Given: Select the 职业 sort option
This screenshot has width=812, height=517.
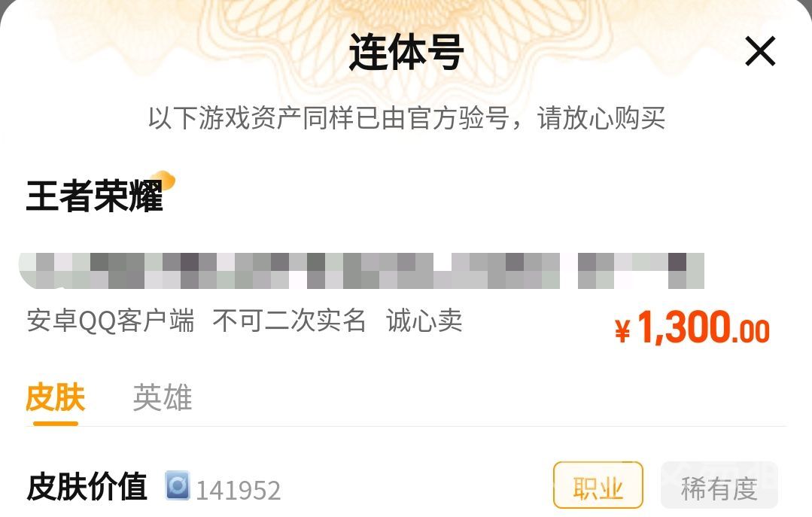Looking at the screenshot, I should tap(598, 485).
